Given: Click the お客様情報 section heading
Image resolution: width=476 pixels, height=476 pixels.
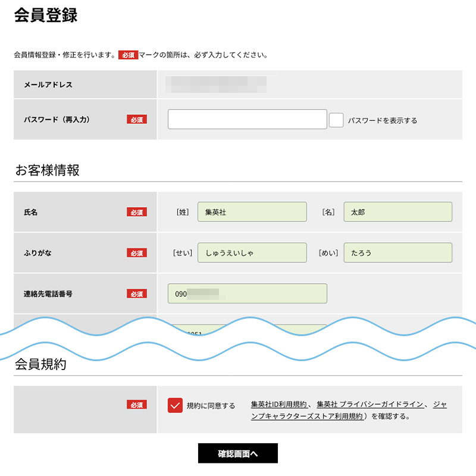Looking at the screenshot, I should (x=47, y=170).
